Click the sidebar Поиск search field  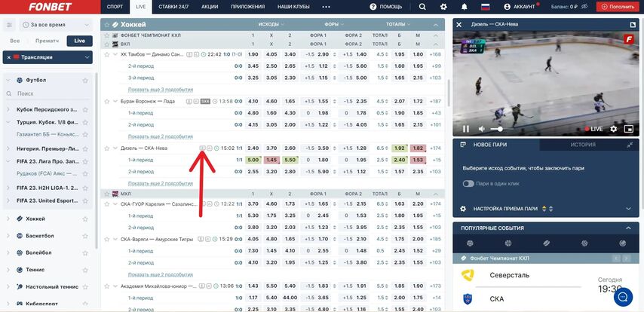click(x=48, y=93)
